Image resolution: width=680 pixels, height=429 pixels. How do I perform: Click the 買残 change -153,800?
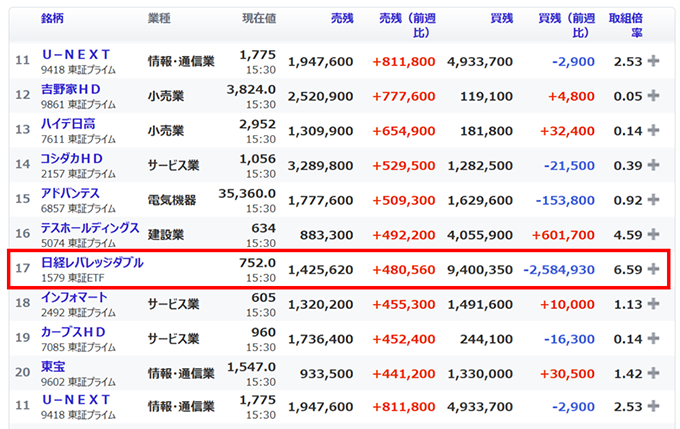[565, 200]
